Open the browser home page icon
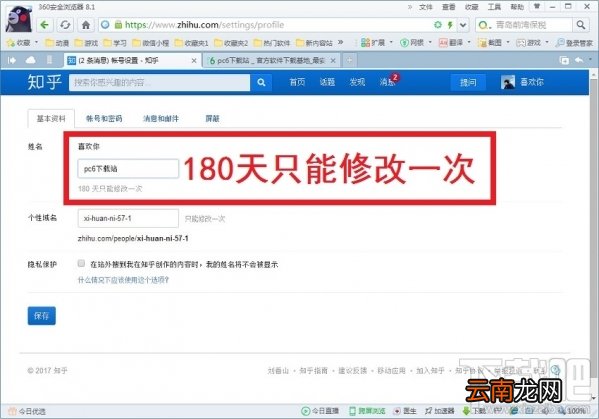 86,25
